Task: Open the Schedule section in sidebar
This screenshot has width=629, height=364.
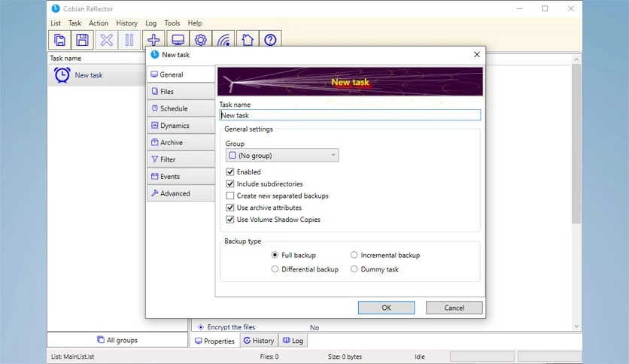Action: pos(181,108)
